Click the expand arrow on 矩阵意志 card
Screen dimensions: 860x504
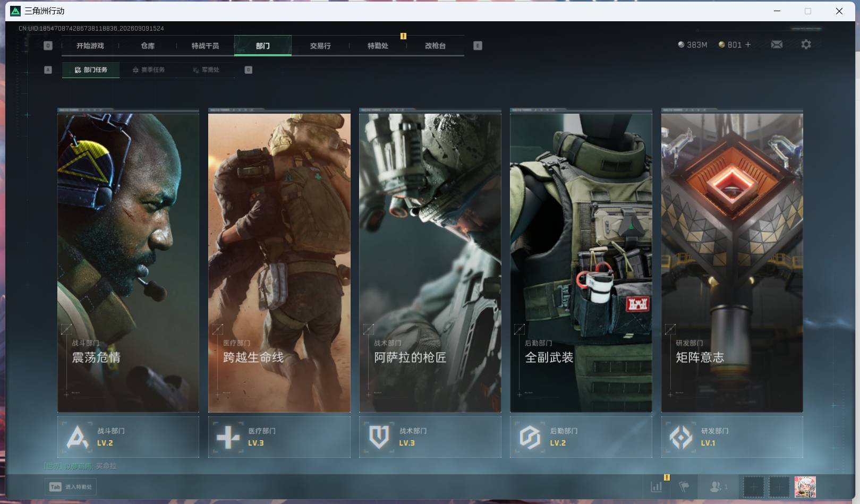pos(670,329)
